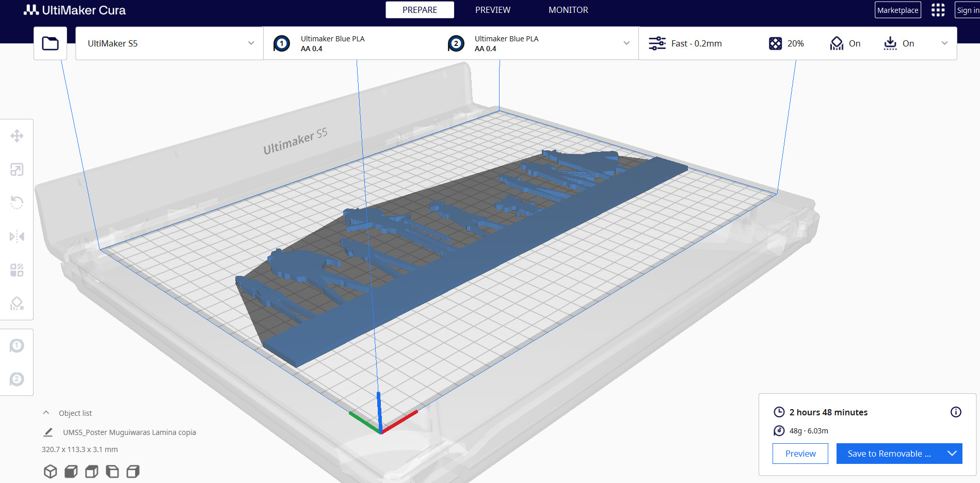Viewport: 980px width, 483px height.
Task: Open the UltiMaker S5 printer dropdown
Action: click(169, 43)
